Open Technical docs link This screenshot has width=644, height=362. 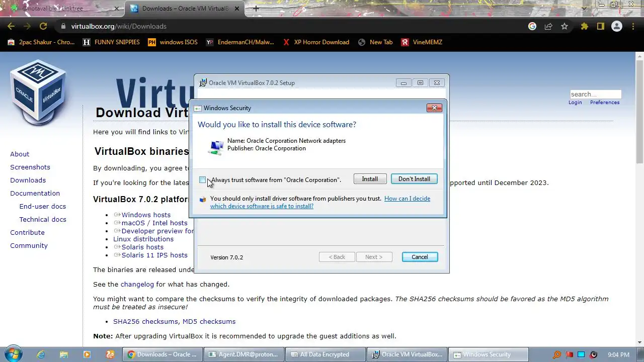coord(43,219)
